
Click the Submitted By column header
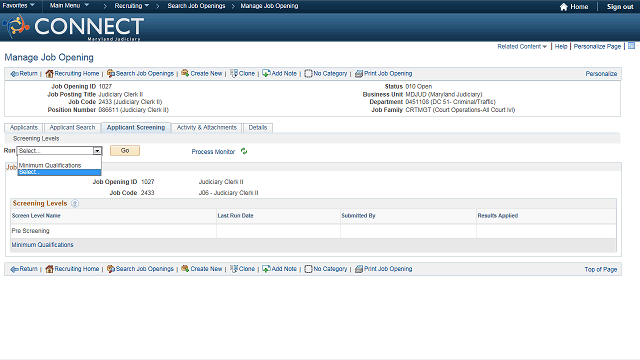358,216
